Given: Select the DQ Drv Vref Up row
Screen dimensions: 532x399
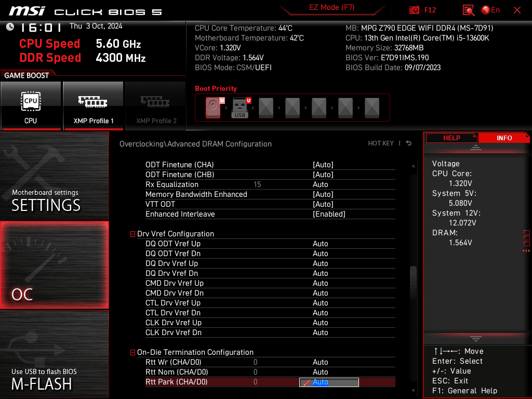Looking at the screenshot, I should (x=270, y=263).
